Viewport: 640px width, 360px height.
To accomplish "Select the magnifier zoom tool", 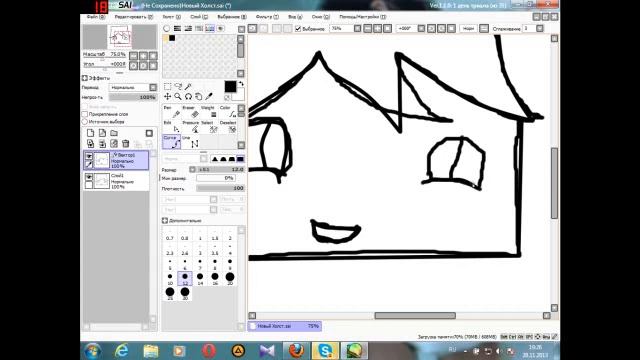I will click(178, 96).
